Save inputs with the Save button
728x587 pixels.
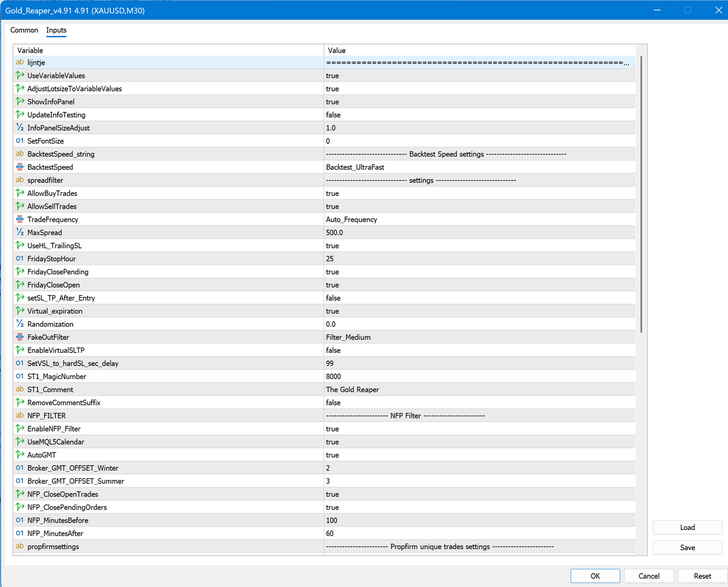point(687,548)
